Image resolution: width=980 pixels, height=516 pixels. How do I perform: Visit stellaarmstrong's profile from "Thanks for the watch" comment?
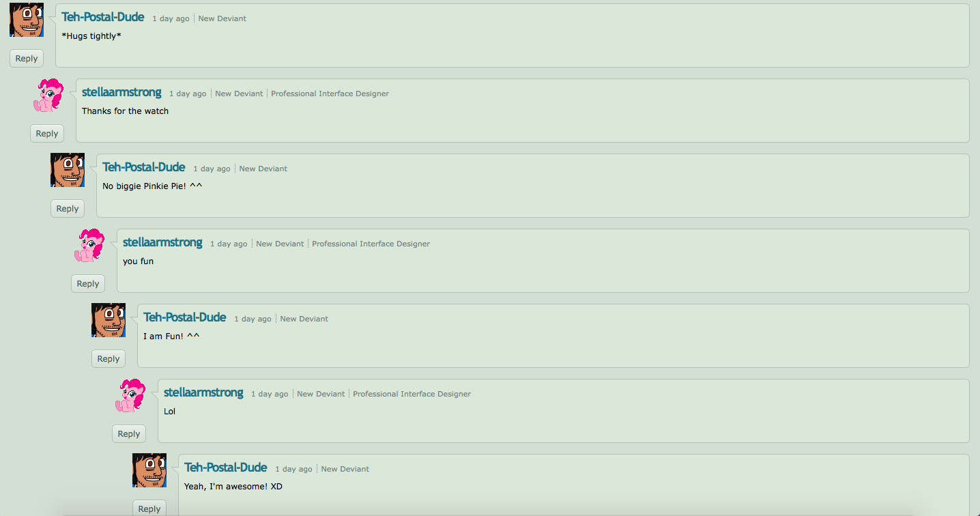pos(121,92)
